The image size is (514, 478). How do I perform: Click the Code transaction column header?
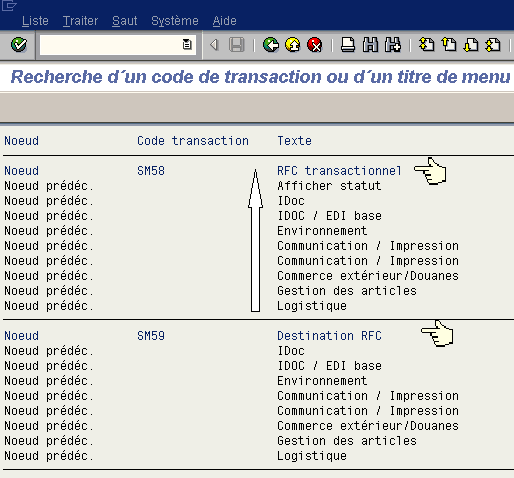point(193,141)
